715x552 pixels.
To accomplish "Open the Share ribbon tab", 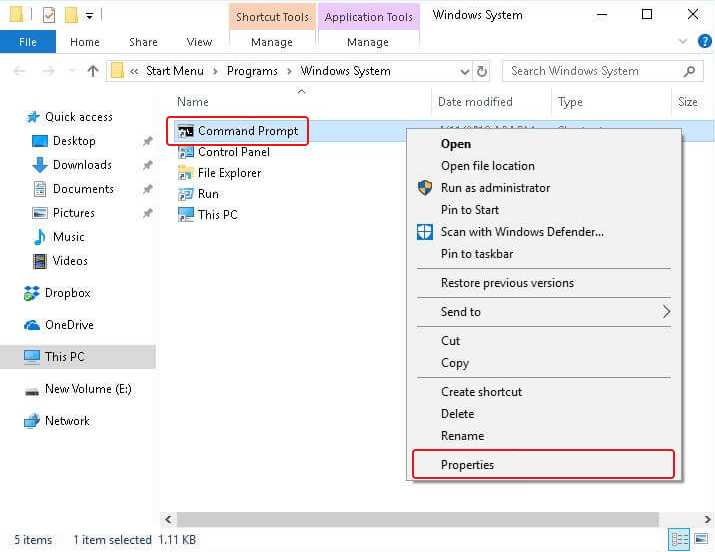I will (143, 42).
